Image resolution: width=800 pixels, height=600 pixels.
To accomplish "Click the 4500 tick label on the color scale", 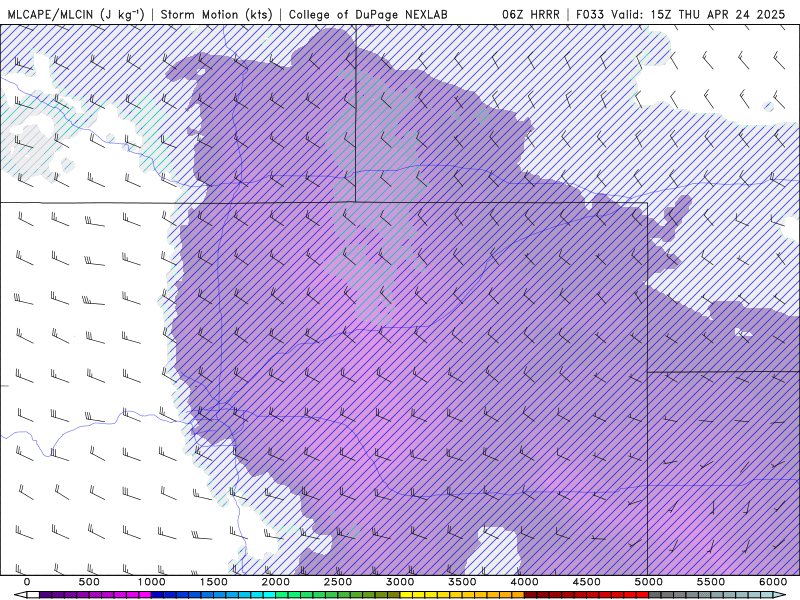I will (x=587, y=582).
